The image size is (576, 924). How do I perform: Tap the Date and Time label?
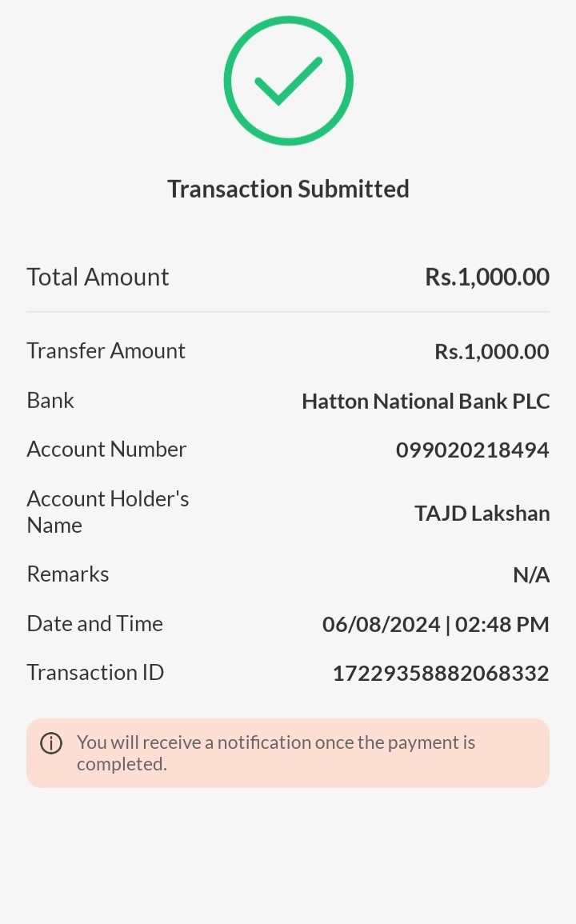click(94, 623)
